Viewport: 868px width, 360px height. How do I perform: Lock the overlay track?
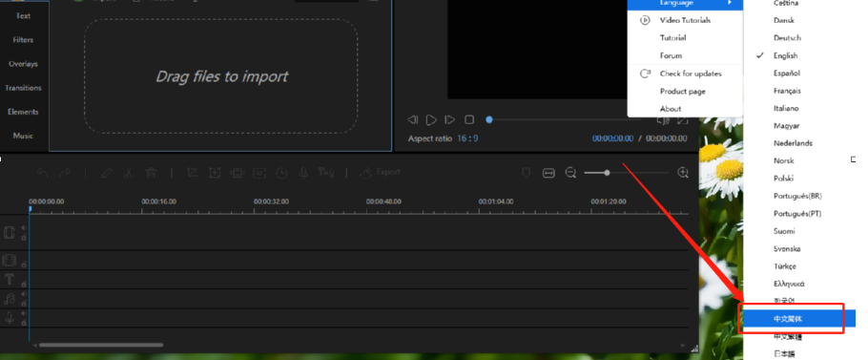pyautogui.click(x=24, y=265)
